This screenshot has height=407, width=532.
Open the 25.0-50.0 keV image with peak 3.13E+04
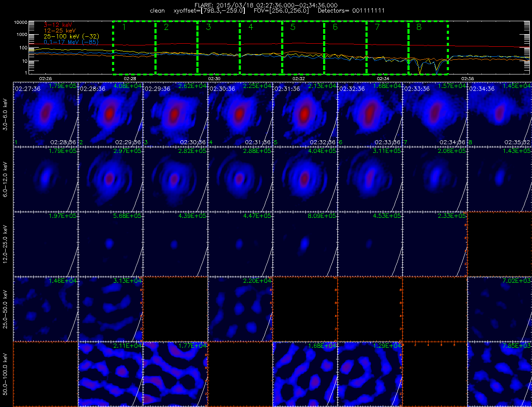coord(110,309)
